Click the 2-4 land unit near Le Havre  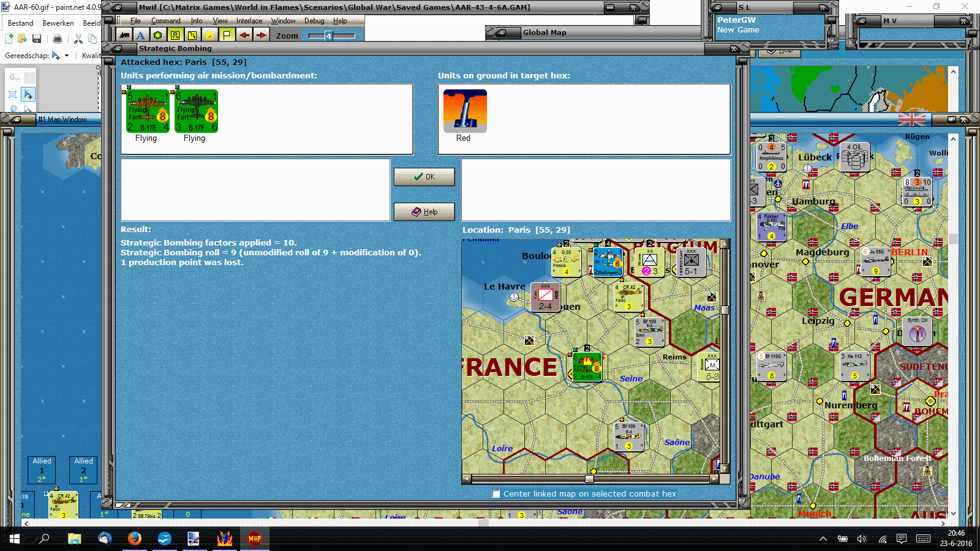pyautogui.click(x=545, y=297)
